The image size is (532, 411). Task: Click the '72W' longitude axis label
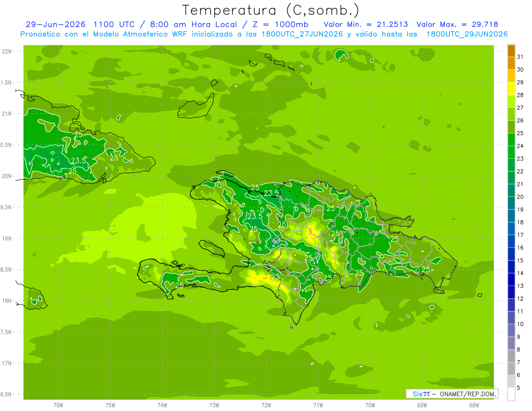pos(266,405)
